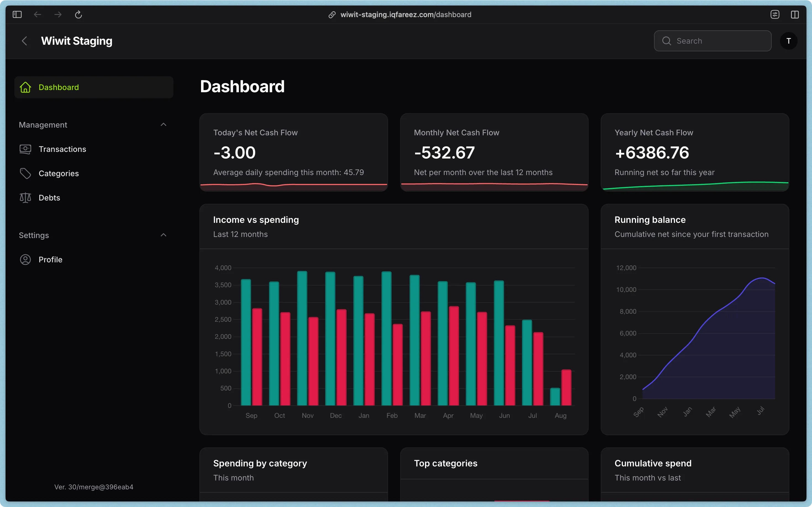Open Yearly Net Cash Flow card
Viewport: 812px width, 507px height.
(x=695, y=152)
